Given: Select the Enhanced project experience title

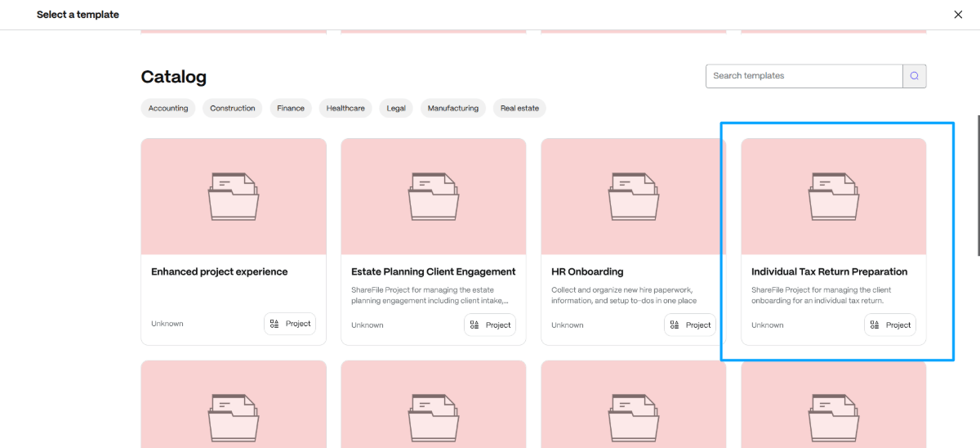Looking at the screenshot, I should [220, 271].
